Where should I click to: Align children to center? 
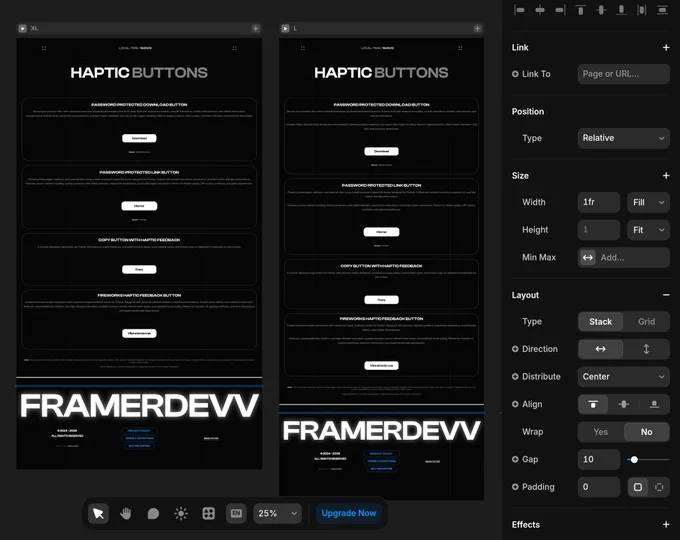tap(624, 404)
